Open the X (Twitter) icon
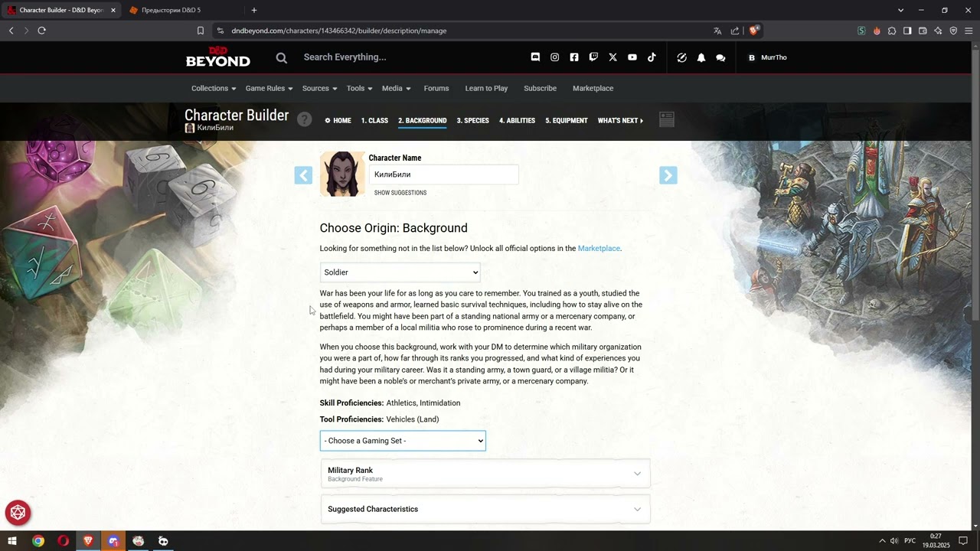The image size is (980, 551). (x=612, y=57)
